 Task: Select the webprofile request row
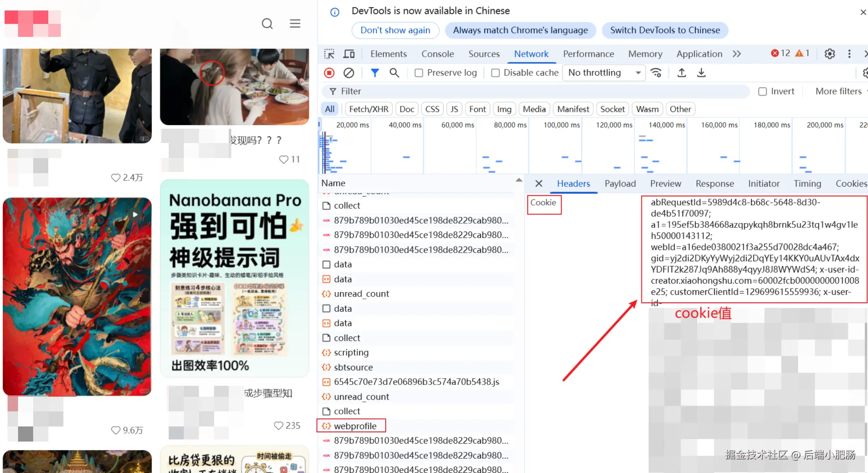[355, 426]
